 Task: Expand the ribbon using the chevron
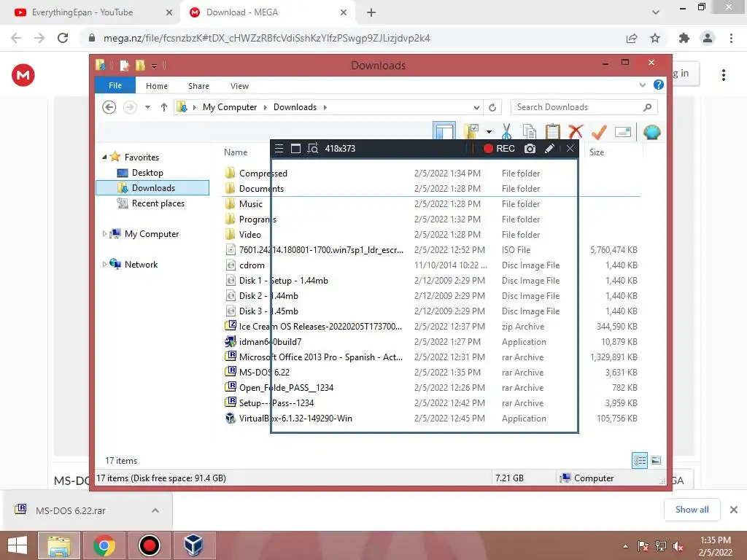[642, 85]
